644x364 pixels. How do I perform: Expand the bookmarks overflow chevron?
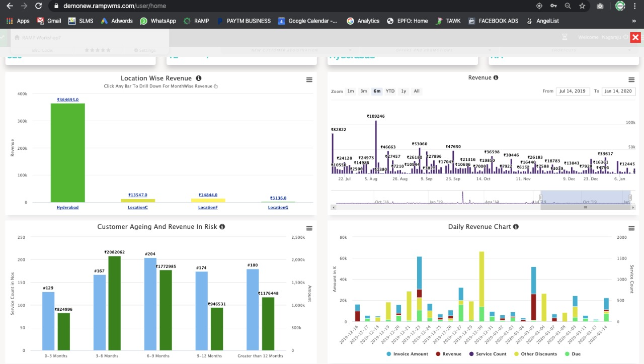coord(634,21)
